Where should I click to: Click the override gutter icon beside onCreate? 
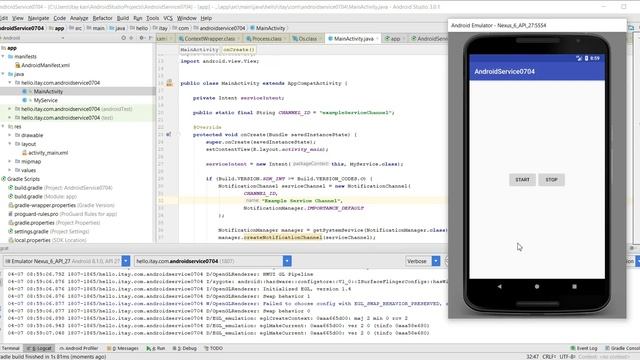tap(169, 134)
